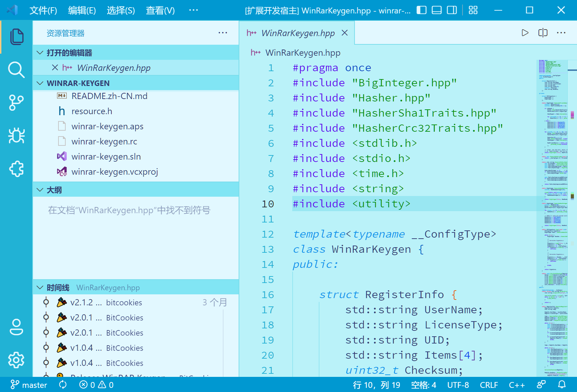
Task: Open the Run and Debug view
Action: click(x=17, y=136)
